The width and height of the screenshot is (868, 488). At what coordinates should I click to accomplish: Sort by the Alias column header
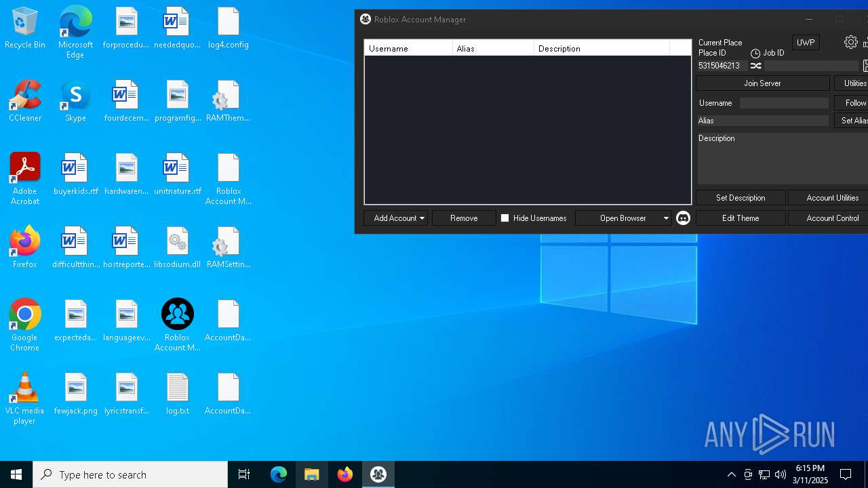pos(493,48)
